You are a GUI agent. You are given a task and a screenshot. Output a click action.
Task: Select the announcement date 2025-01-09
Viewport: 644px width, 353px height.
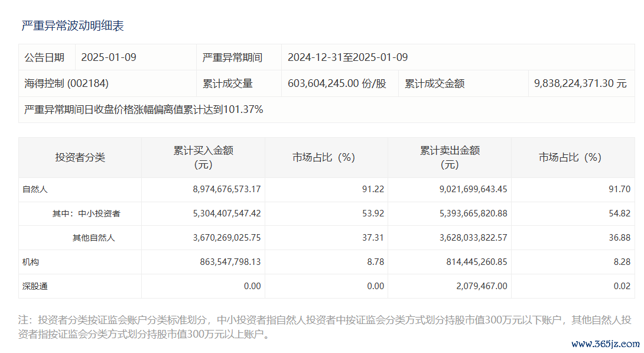[109, 57]
